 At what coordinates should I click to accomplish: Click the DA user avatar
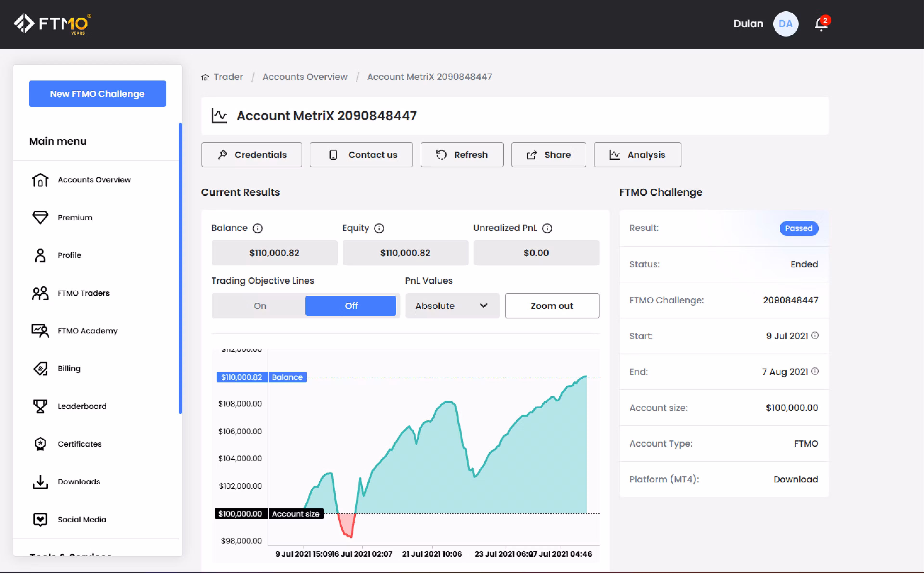785,24
